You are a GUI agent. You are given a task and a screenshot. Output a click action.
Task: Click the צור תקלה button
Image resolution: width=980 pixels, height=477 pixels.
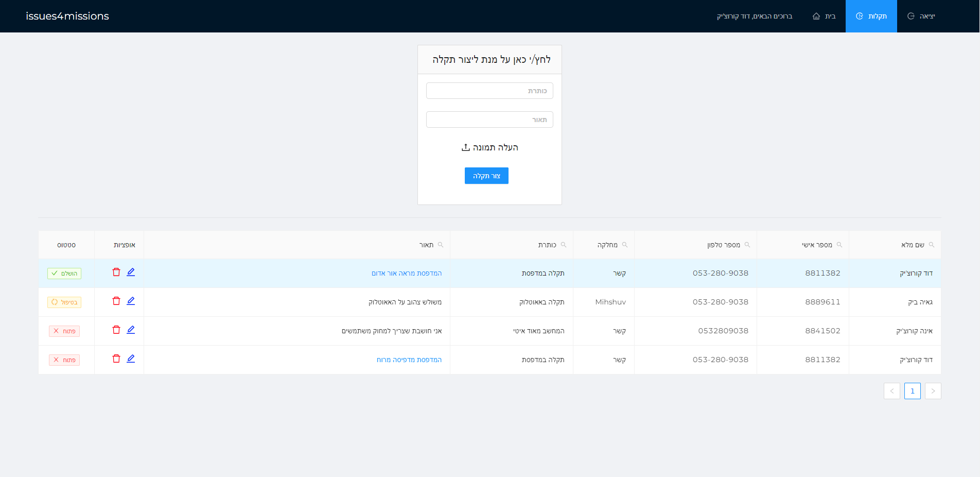486,176
